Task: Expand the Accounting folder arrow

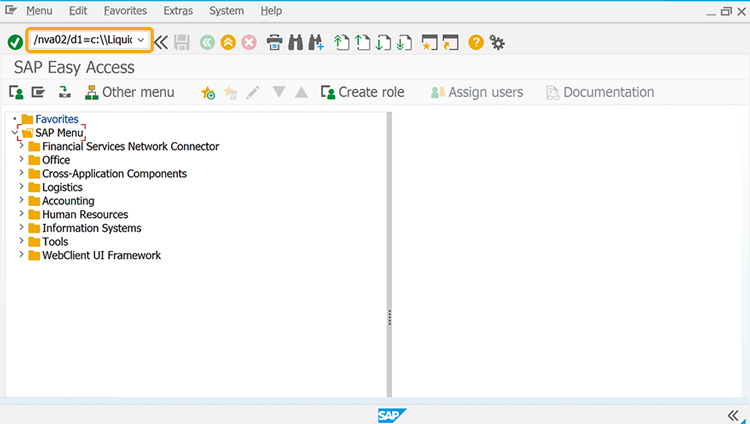Action: click(22, 200)
